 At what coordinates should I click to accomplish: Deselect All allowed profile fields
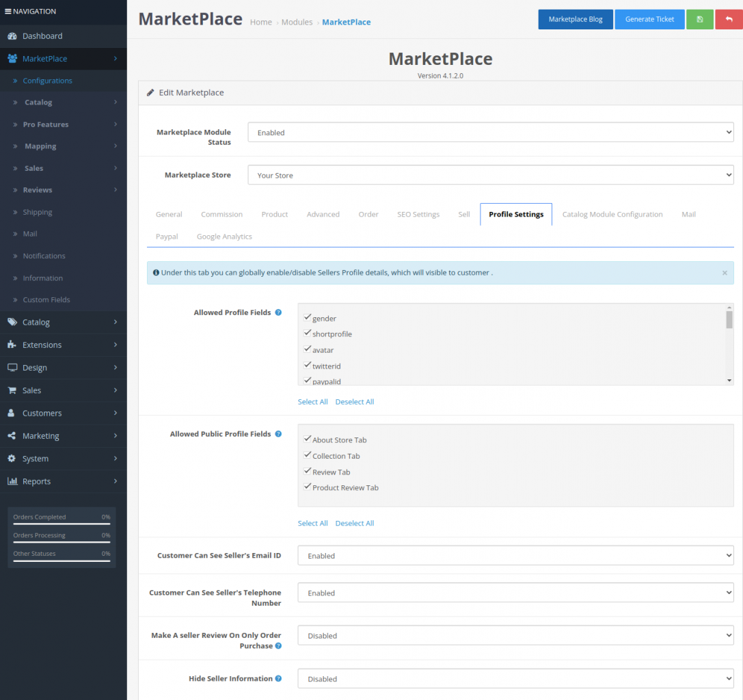click(x=355, y=401)
